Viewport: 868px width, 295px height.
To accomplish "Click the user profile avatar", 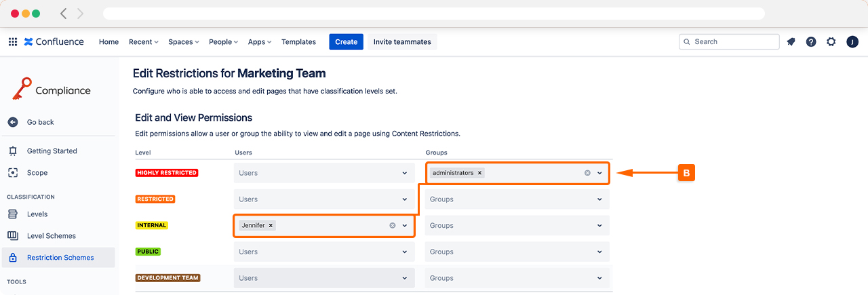I will (x=852, y=42).
